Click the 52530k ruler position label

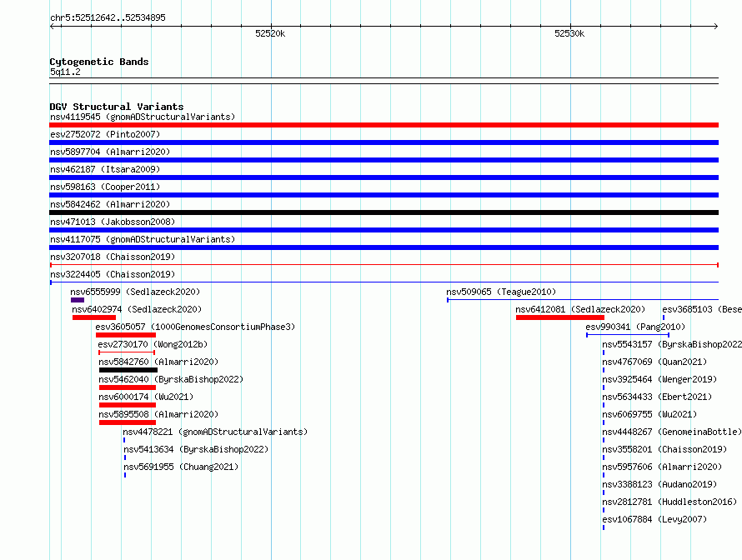(569, 33)
